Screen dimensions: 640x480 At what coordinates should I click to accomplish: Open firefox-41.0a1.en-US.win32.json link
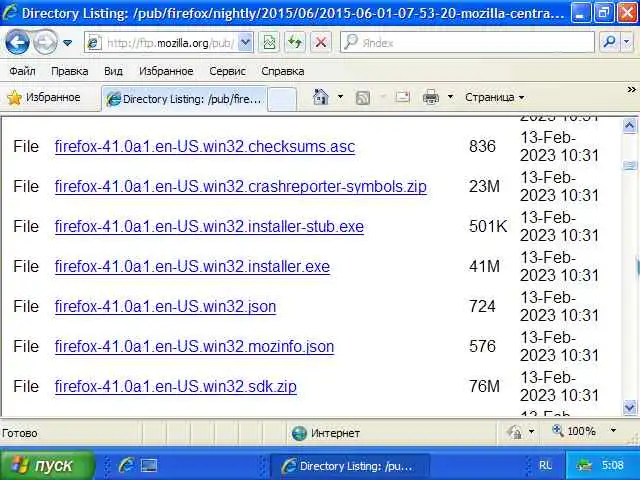165,307
